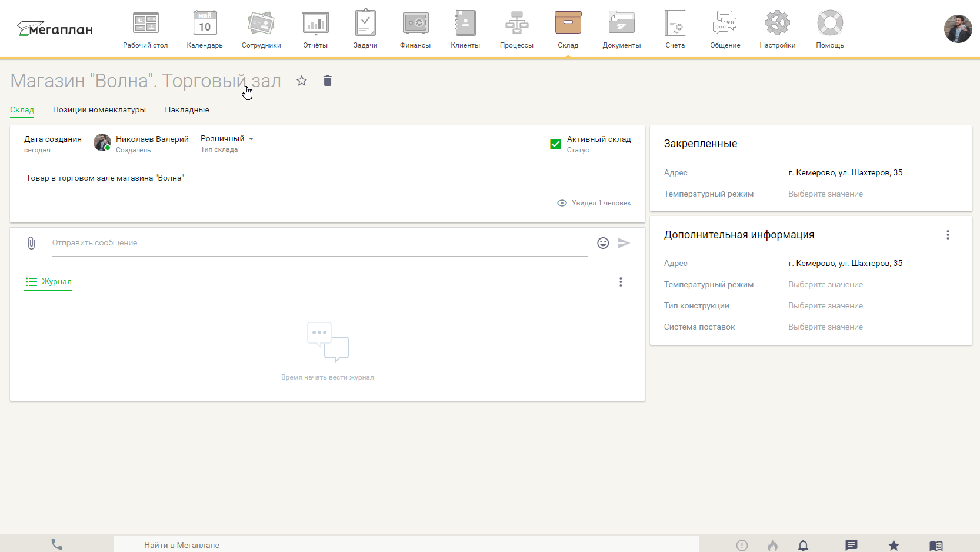Click warehouse title Магазин "Волна". Торговый зал
This screenshot has width=980, height=552.
coord(146,81)
